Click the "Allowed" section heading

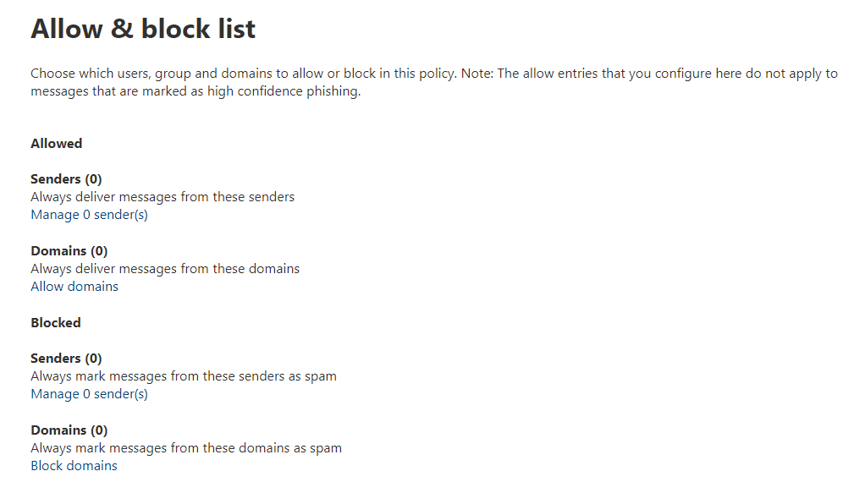tap(56, 143)
